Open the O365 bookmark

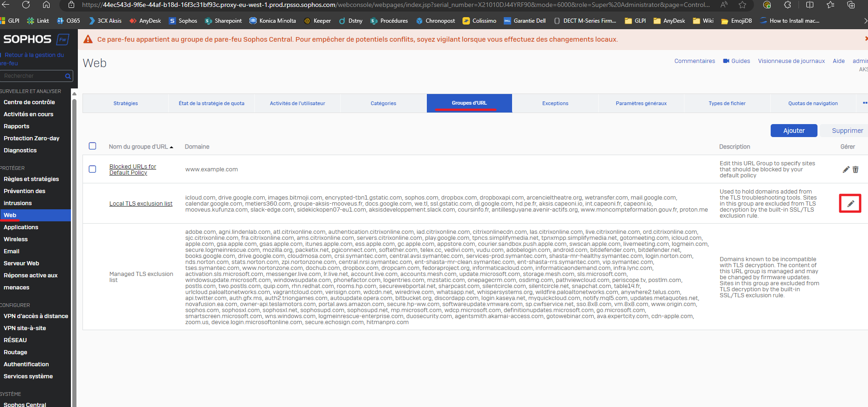(68, 21)
